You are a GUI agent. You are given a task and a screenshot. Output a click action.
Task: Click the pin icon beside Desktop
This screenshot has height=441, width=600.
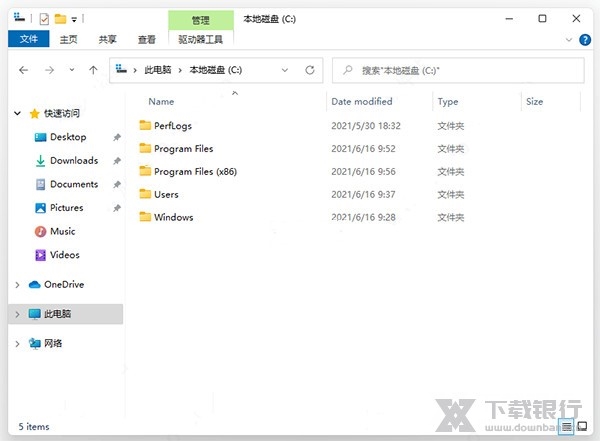tap(117, 137)
